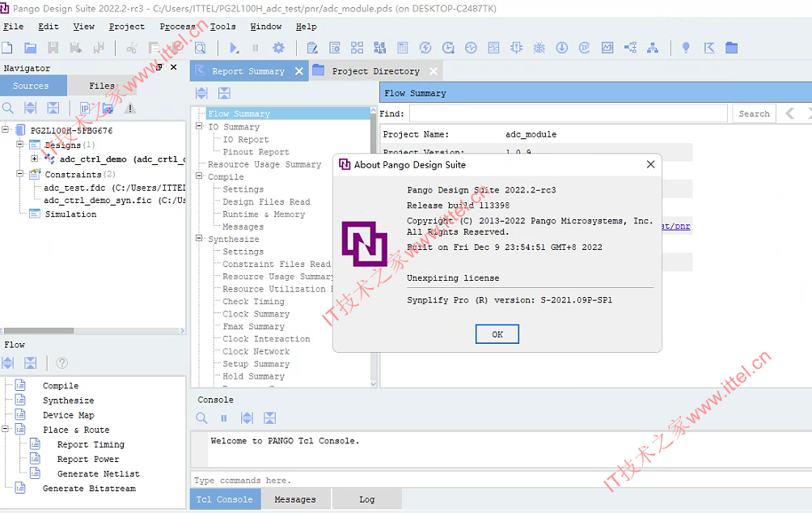Collapse all in Report Summary toolbar
Image resolution: width=812 pixels, height=513 pixels.
224,93
